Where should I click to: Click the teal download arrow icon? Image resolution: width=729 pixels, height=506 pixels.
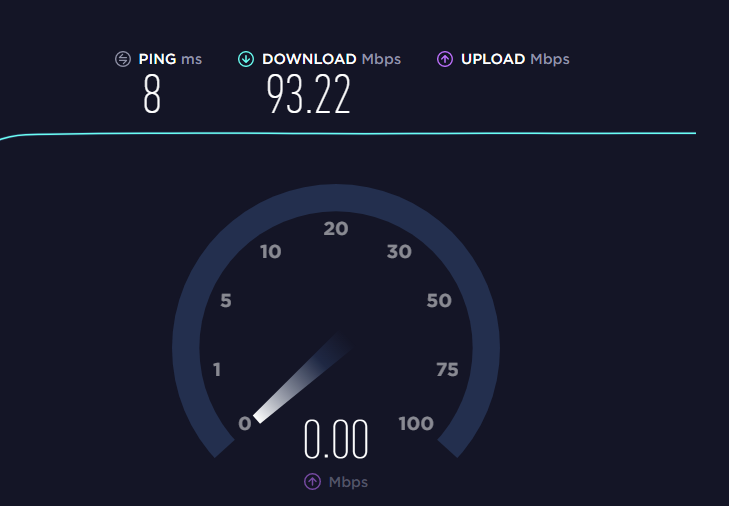(246, 59)
